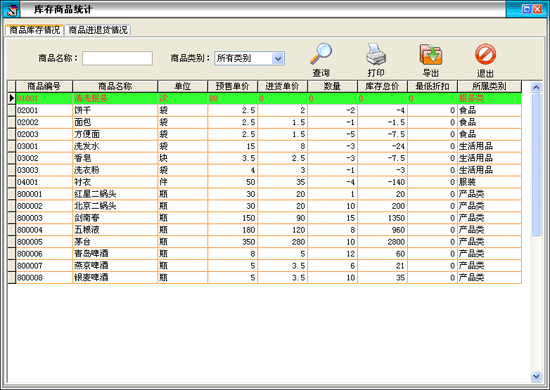Select the 茅台 row cell
This screenshot has width=550, height=390.
point(115,242)
